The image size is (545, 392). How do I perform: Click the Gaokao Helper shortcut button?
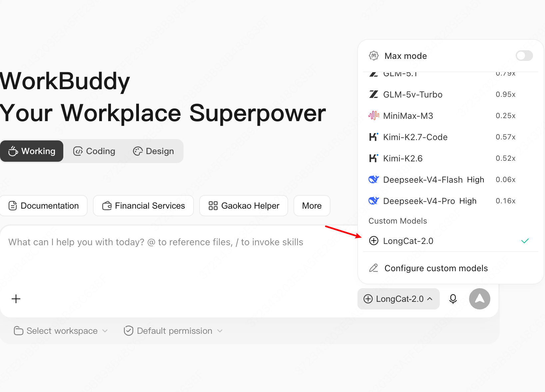click(x=244, y=206)
